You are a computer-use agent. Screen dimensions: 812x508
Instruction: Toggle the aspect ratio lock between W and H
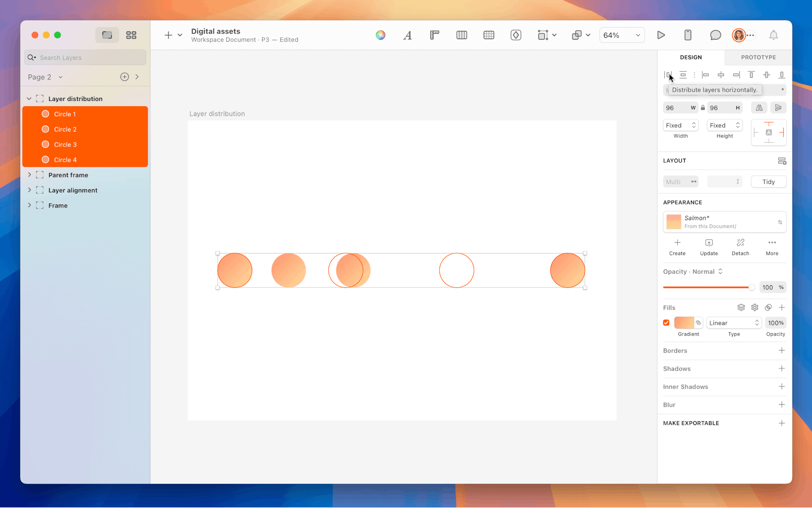pos(703,108)
